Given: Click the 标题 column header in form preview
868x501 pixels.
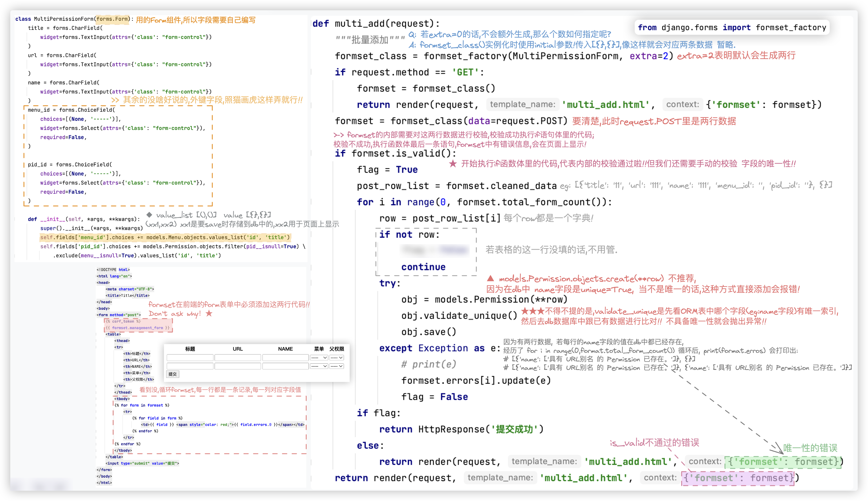Looking at the screenshot, I should coord(190,349).
